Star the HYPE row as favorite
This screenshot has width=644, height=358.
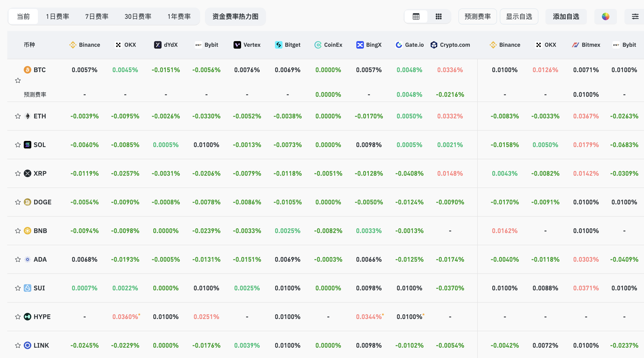click(x=18, y=317)
